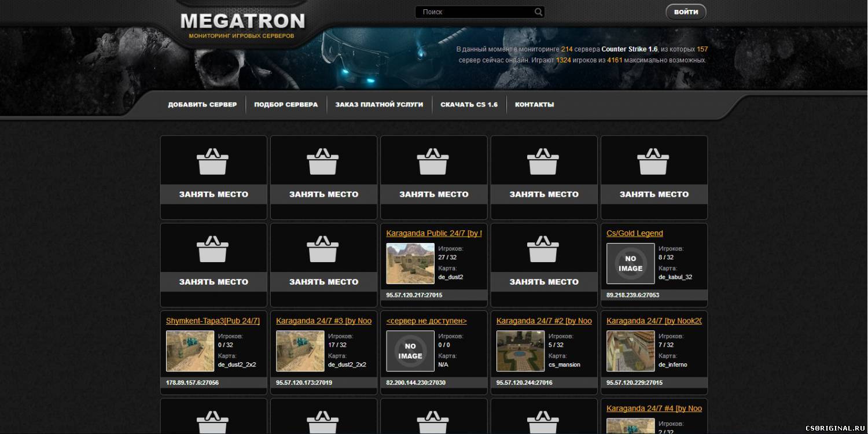Click the de_dust2 map thumbnail of Karaganda Public
The image size is (868, 434).
coord(410,263)
